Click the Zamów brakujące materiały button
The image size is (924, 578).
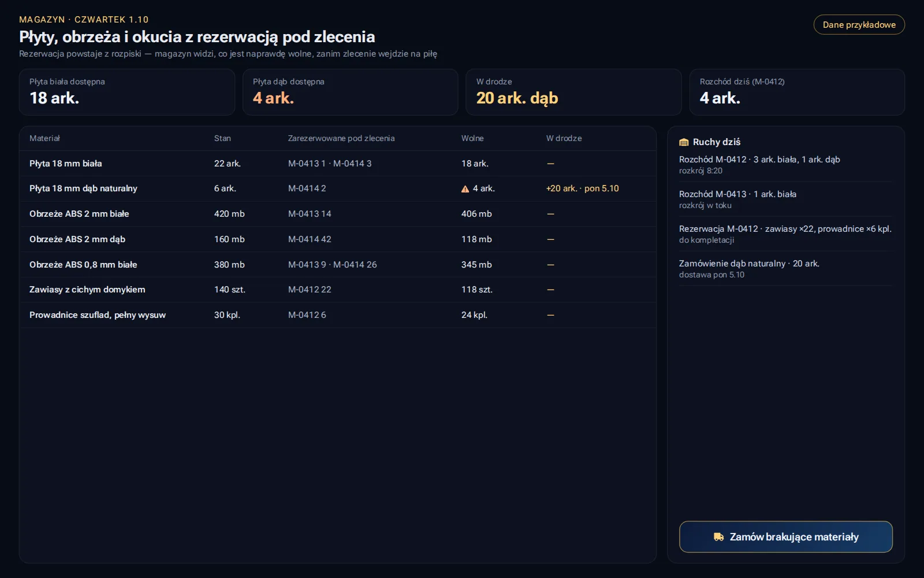(785, 537)
